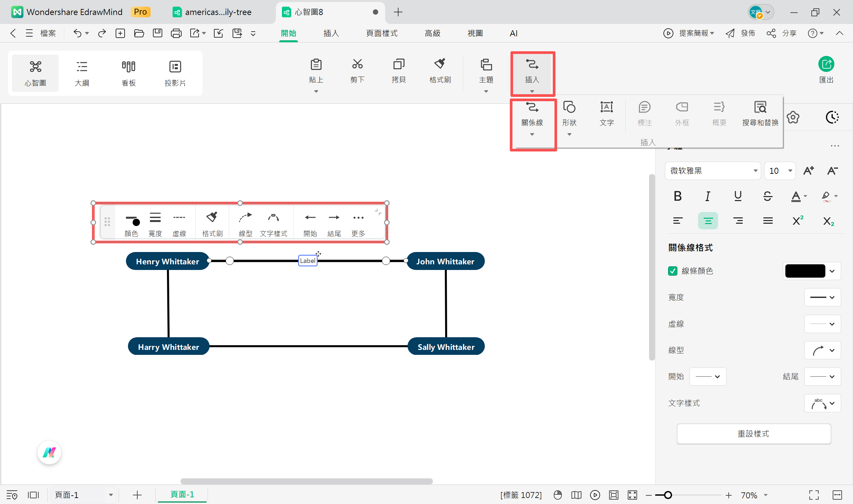Click the floating toolbar 文字樣式 icon
This screenshot has width=853, height=504.
pos(273,217)
